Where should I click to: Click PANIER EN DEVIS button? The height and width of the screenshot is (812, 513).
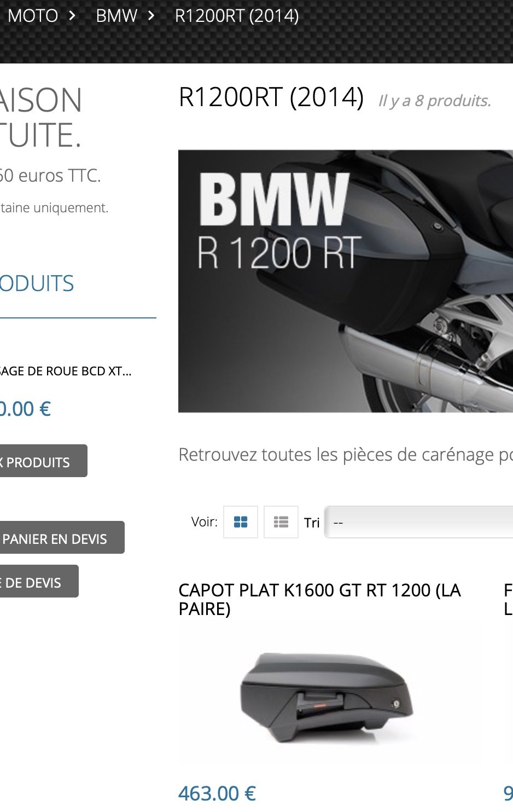coord(62,537)
